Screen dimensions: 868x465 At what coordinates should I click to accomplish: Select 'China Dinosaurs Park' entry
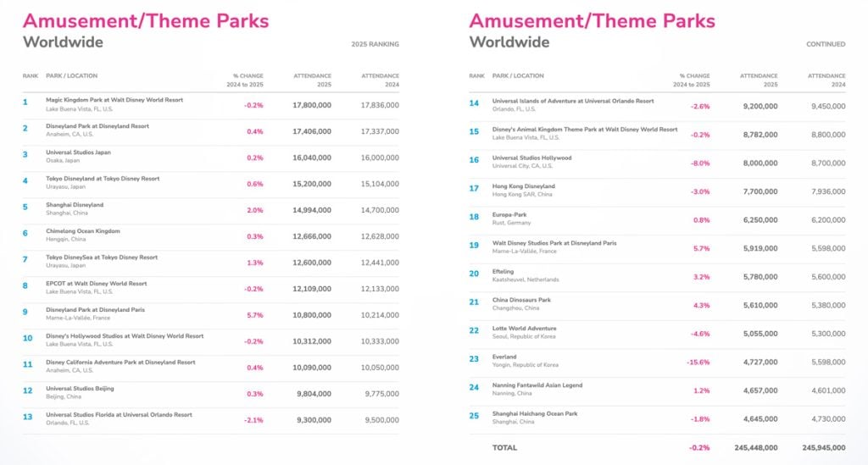click(x=521, y=300)
